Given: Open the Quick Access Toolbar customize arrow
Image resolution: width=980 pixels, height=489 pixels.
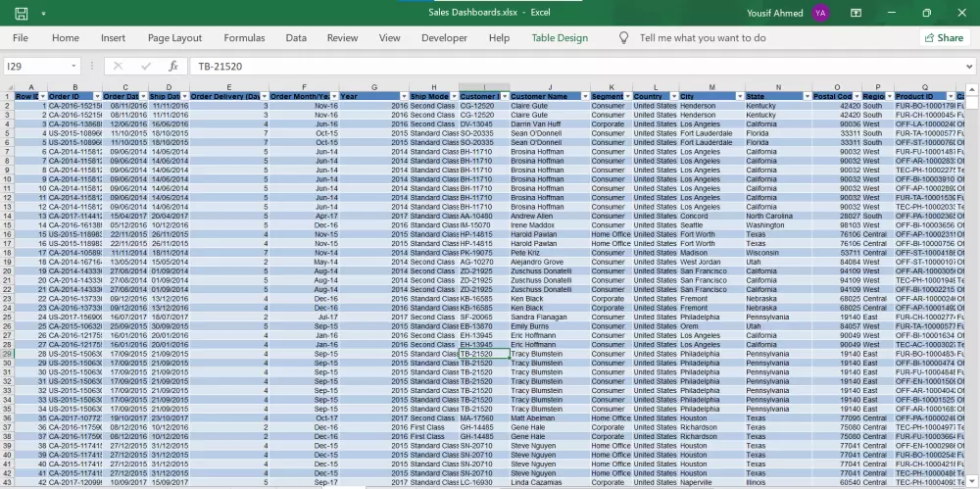Looking at the screenshot, I should (x=44, y=14).
